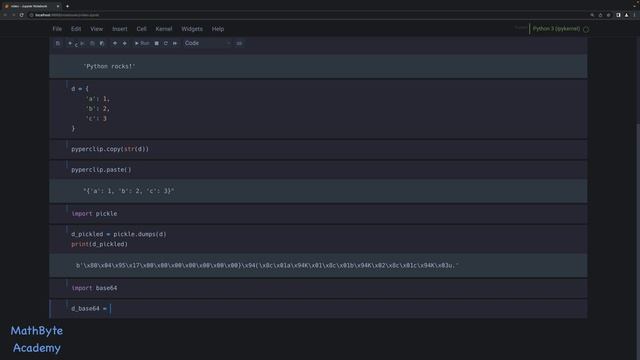
Task: Click into the d_base64 = input cell
Action: coord(318,309)
